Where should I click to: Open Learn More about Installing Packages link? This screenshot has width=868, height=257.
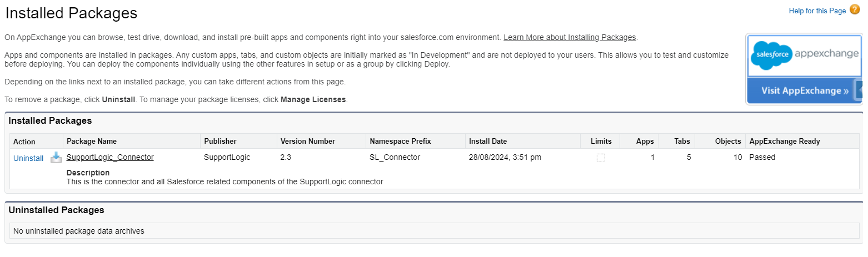(570, 37)
